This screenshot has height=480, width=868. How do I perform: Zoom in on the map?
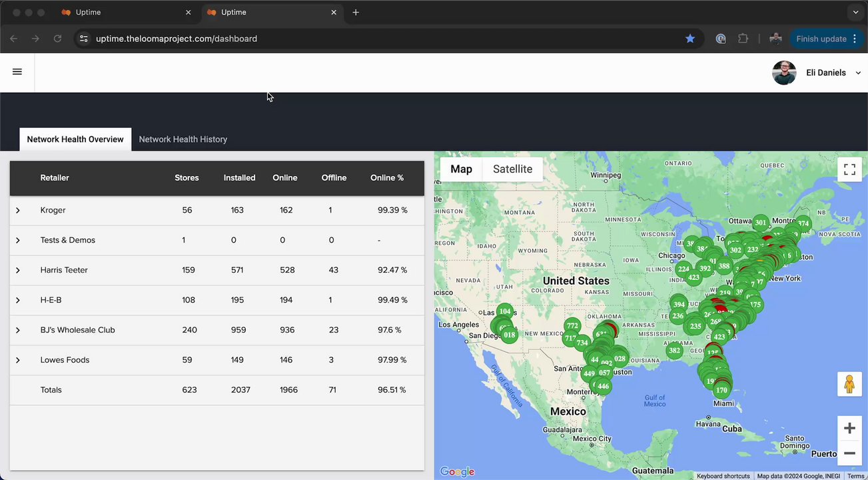849,428
